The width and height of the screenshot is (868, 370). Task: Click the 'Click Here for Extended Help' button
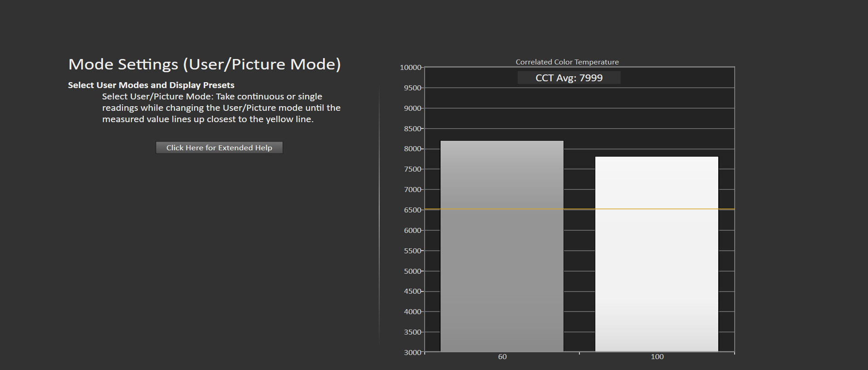coord(219,148)
